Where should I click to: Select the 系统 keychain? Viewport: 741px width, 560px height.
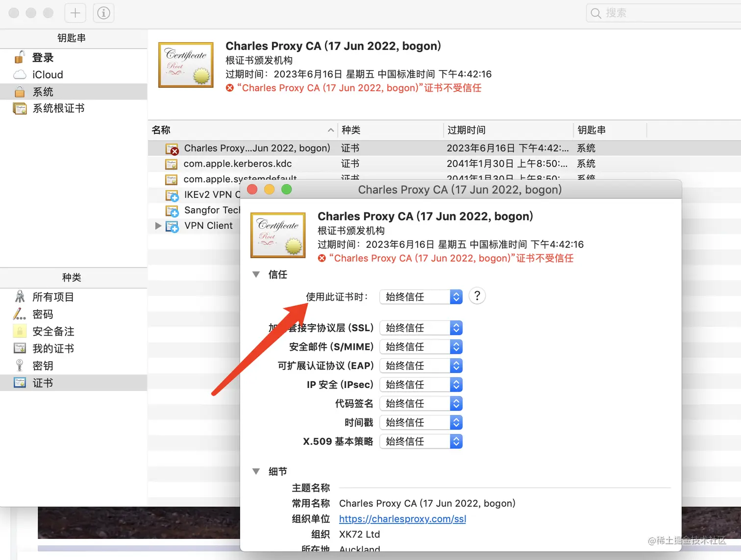coord(74,92)
